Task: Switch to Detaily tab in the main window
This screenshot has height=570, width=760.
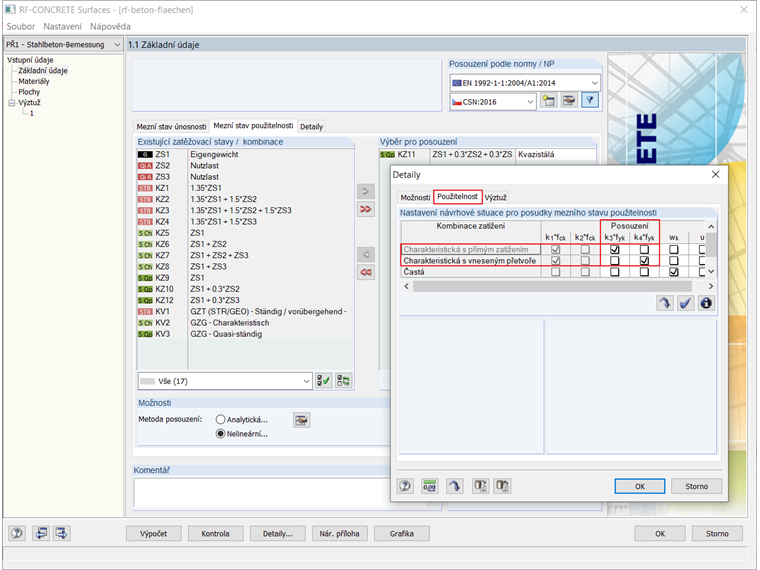Action: 311,127
